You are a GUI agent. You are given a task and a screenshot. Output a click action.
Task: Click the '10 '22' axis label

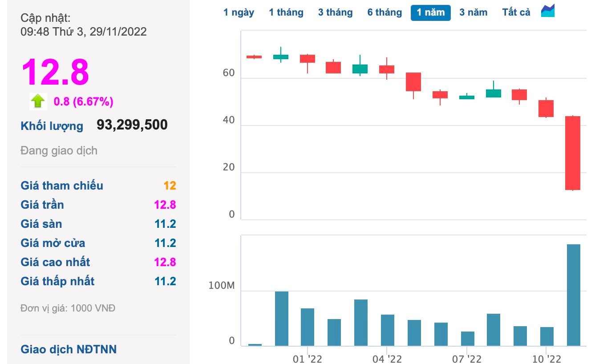pyautogui.click(x=546, y=359)
